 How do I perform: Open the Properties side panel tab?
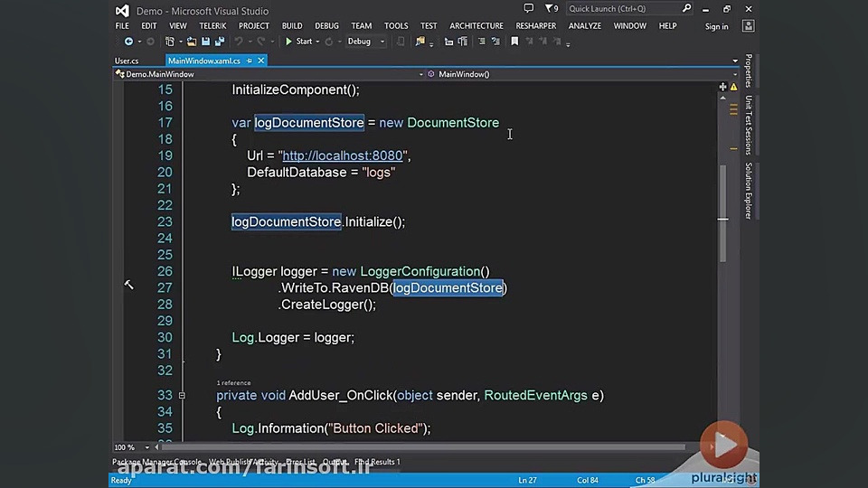[x=749, y=70]
